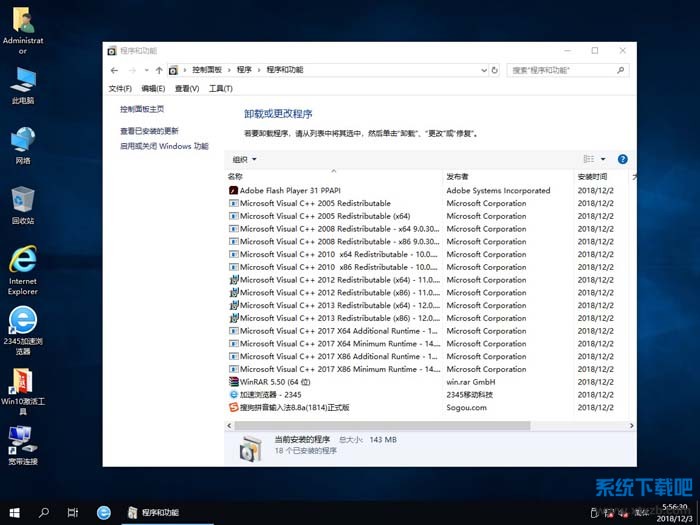Click the back navigation arrow

114,70
